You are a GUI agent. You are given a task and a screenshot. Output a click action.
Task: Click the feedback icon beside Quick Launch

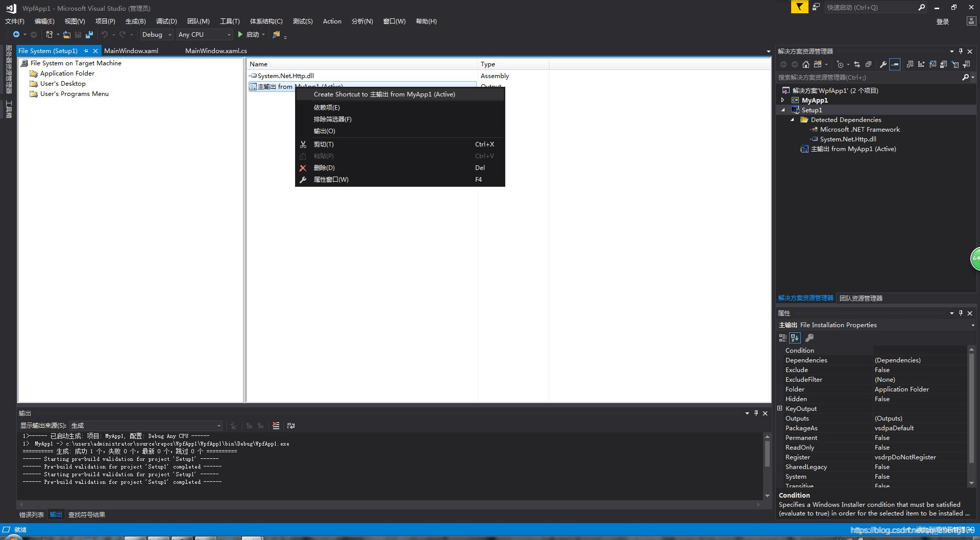(816, 7)
